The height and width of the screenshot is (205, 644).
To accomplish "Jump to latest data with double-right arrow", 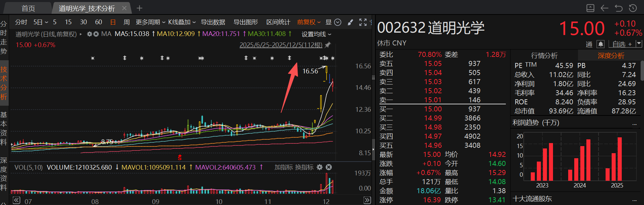I will point(367,201).
